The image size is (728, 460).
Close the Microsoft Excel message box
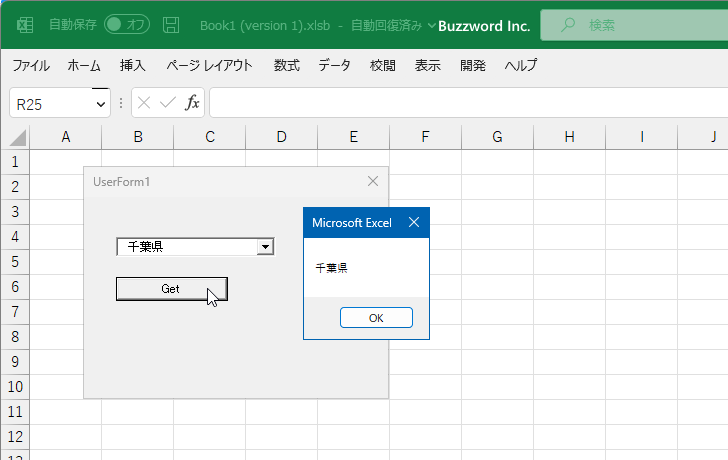click(x=414, y=222)
